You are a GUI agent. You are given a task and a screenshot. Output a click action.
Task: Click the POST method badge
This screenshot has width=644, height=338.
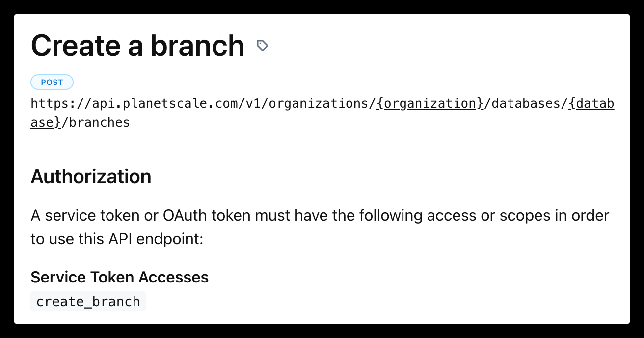tap(52, 82)
